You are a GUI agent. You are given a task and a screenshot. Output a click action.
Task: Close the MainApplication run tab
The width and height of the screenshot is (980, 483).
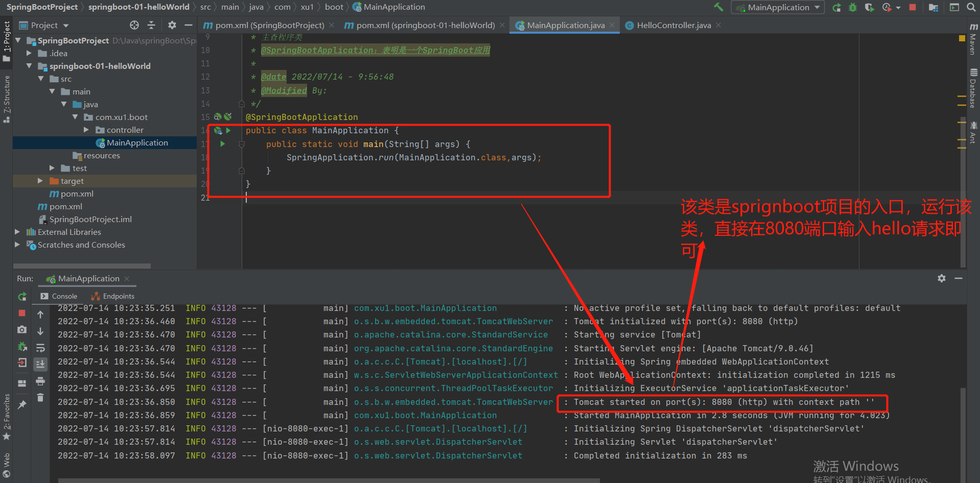127,279
